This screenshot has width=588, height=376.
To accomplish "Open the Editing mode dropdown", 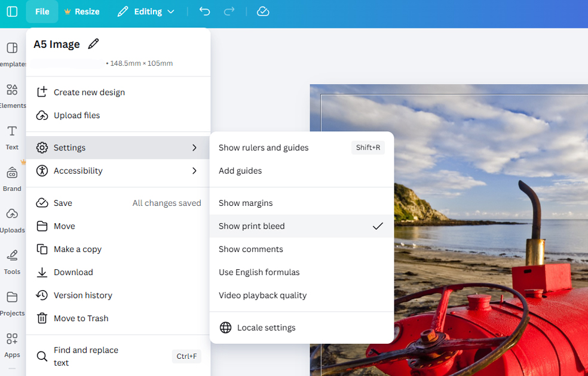I will [x=146, y=11].
